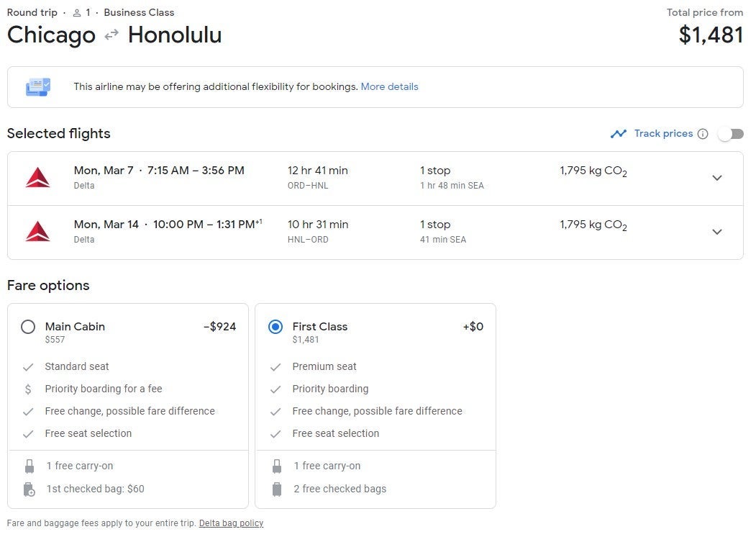Click the Track prices info icon
The width and height of the screenshot is (756, 542).
(703, 134)
